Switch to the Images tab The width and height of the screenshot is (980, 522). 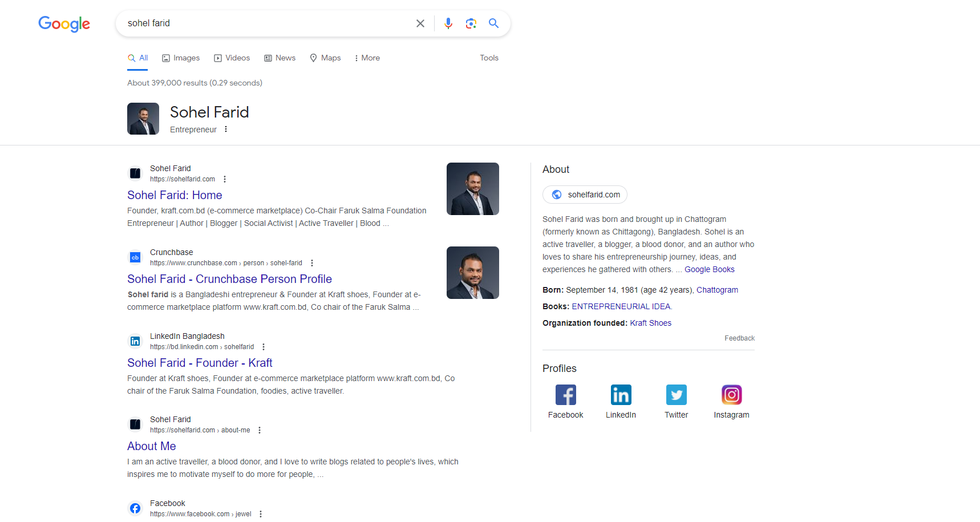point(180,58)
